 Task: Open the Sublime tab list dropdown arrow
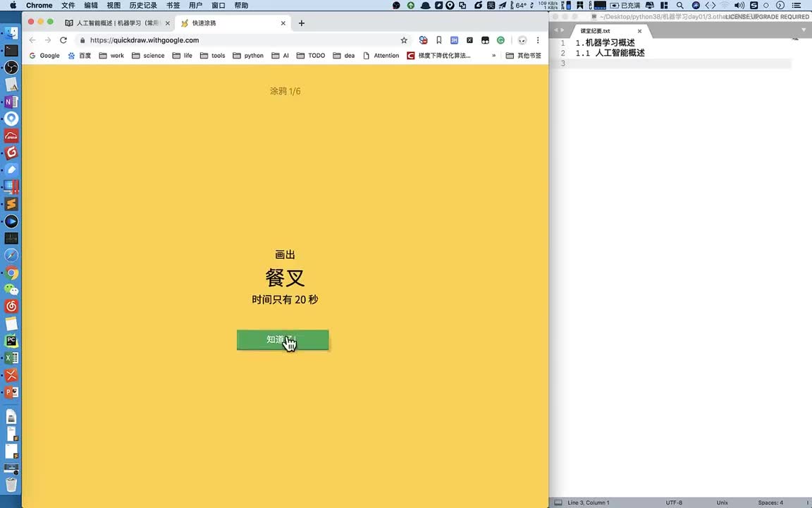(804, 30)
